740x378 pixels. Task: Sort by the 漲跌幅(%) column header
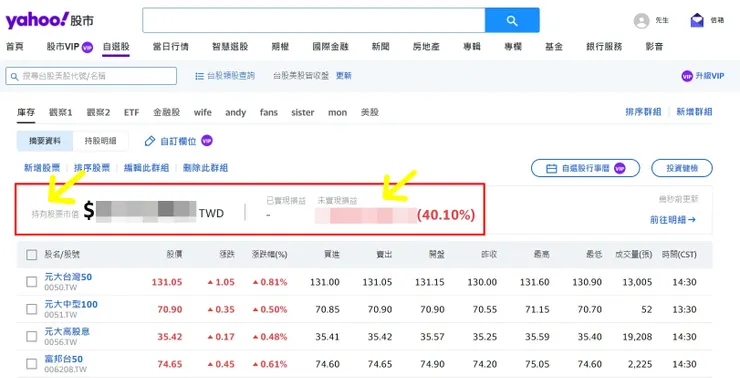pyautogui.click(x=269, y=255)
